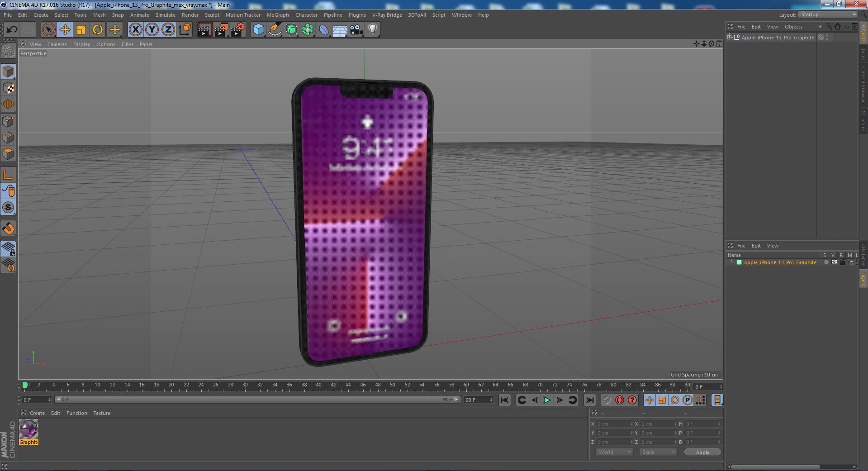Open the Sculpt menu
Image resolution: width=868 pixels, height=471 pixels.
click(212, 15)
